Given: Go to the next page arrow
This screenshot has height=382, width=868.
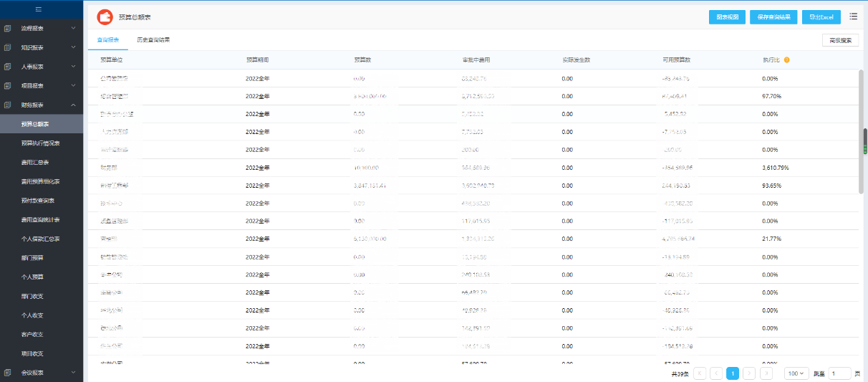Looking at the screenshot, I should click(x=749, y=373).
